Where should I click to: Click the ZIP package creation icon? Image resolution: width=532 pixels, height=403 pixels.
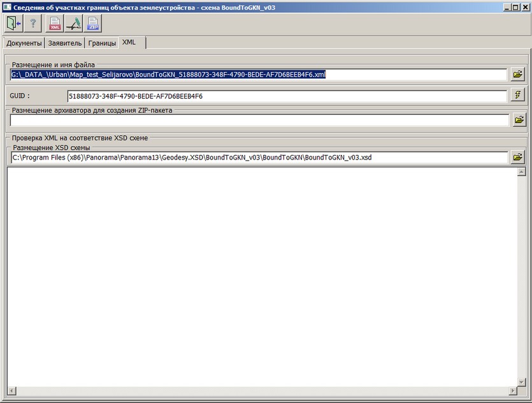(93, 24)
